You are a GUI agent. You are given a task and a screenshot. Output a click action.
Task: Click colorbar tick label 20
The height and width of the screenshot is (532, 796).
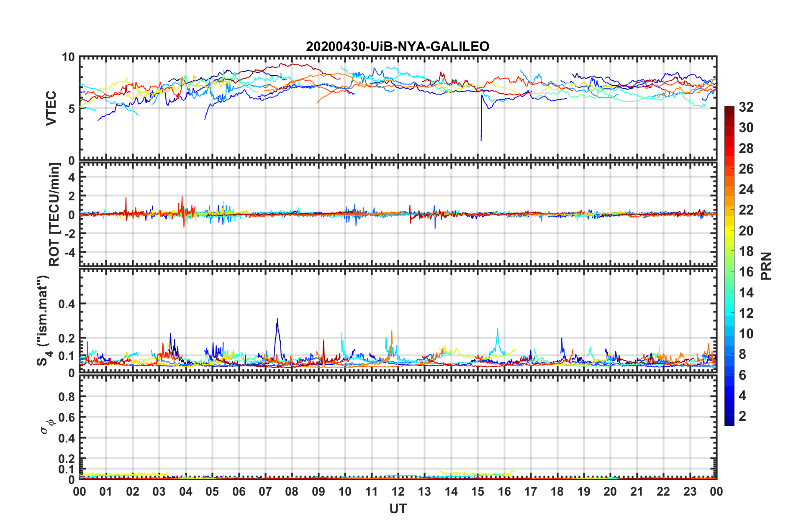point(746,230)
